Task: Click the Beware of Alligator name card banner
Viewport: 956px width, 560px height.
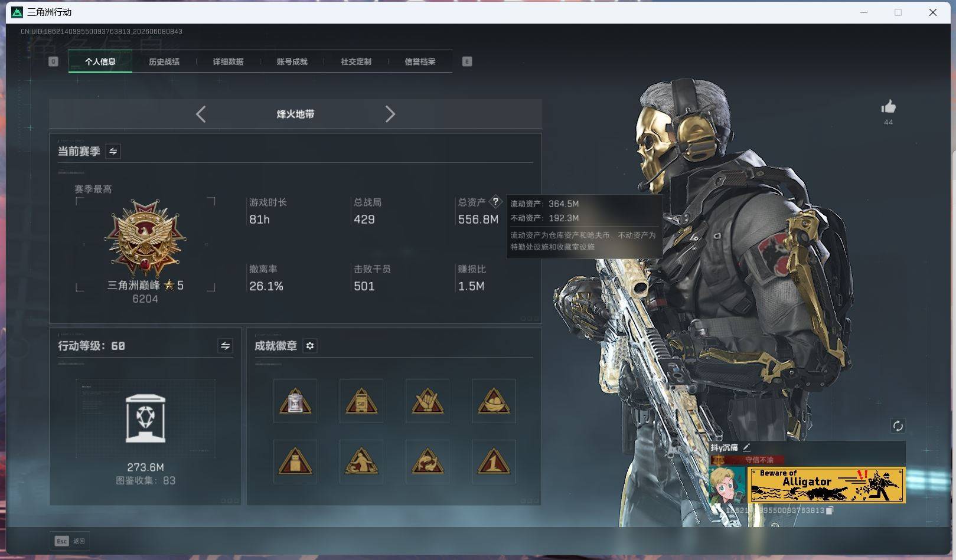Action: (827, 485)
